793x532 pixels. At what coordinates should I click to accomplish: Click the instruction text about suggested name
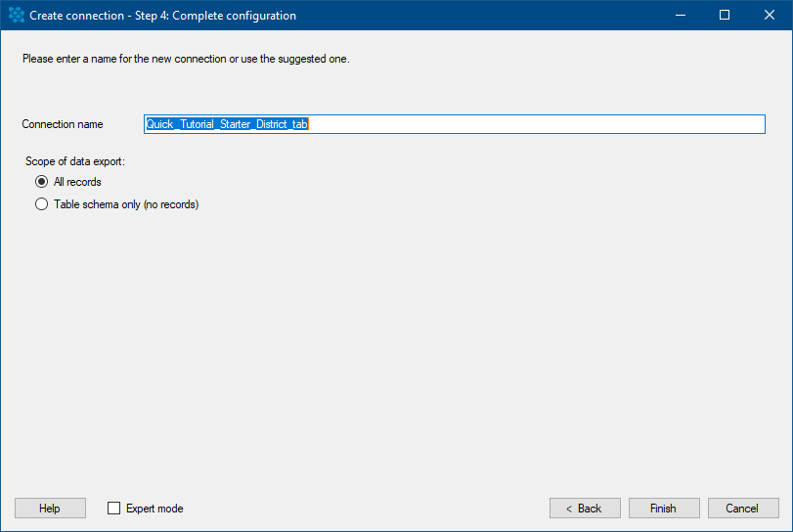coord(186,59)
